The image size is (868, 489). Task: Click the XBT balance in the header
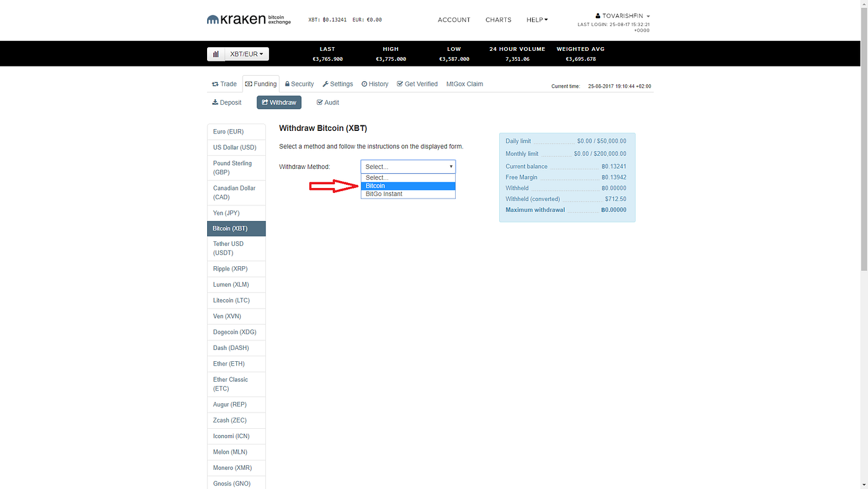pos(327,20)
